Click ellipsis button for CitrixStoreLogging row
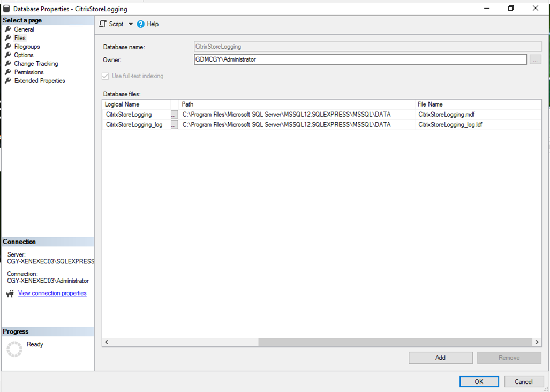 point(175,115)
